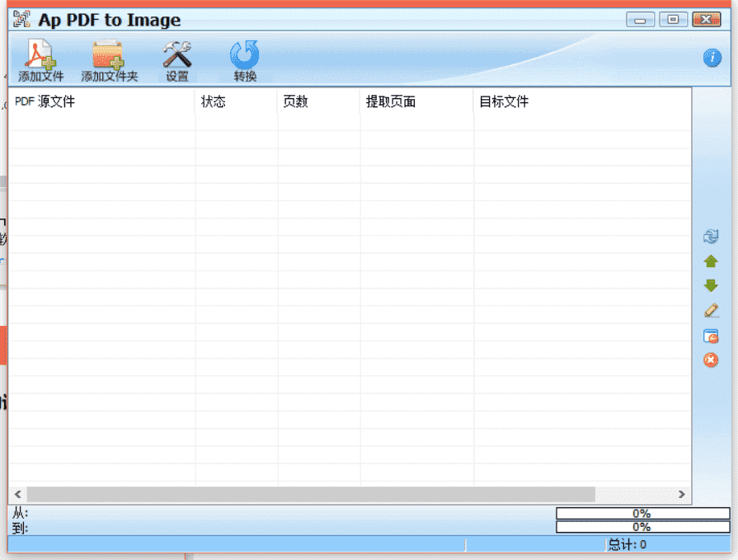Minimize the Ap PDF to Image window
This screenshot has height=560, width=738.
click(x=640, y=20)
